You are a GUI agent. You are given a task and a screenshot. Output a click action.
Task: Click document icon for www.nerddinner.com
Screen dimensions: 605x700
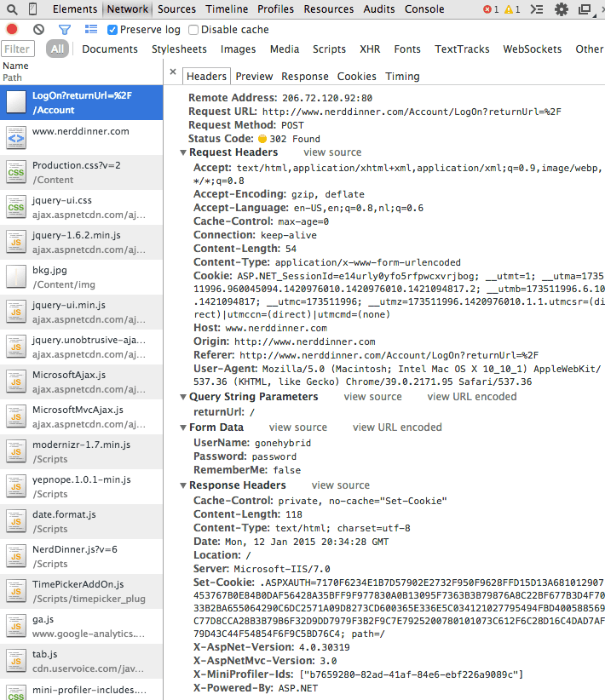click(16, 138)
